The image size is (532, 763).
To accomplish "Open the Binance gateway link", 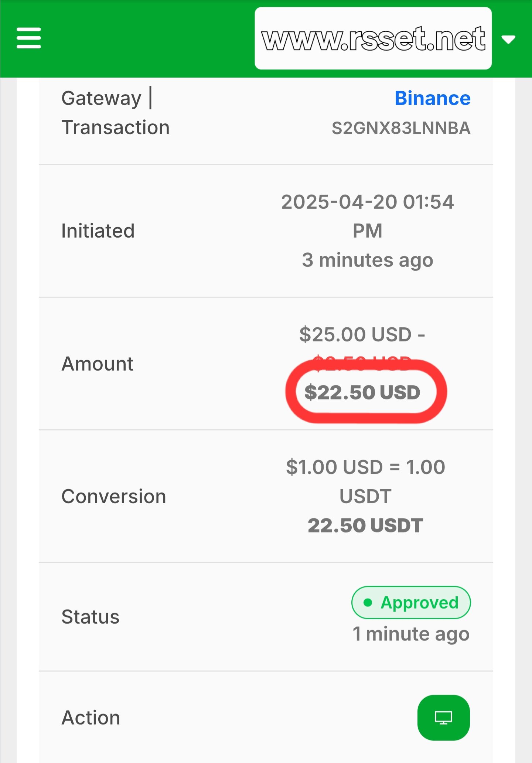I will pyautogui.click(x=433, y=98).
